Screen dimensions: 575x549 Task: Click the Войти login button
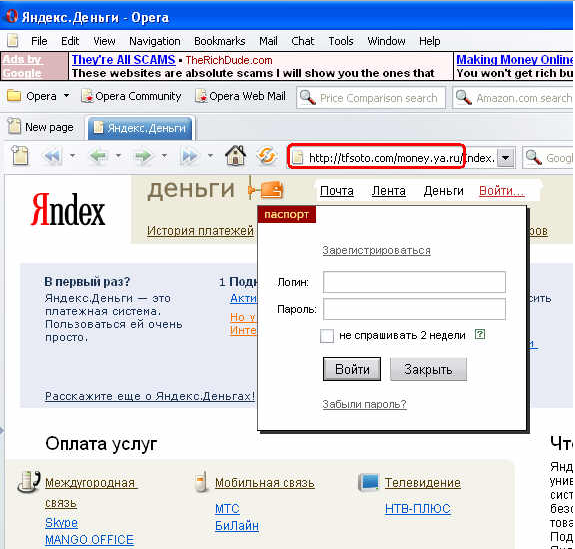coord(352,369)
